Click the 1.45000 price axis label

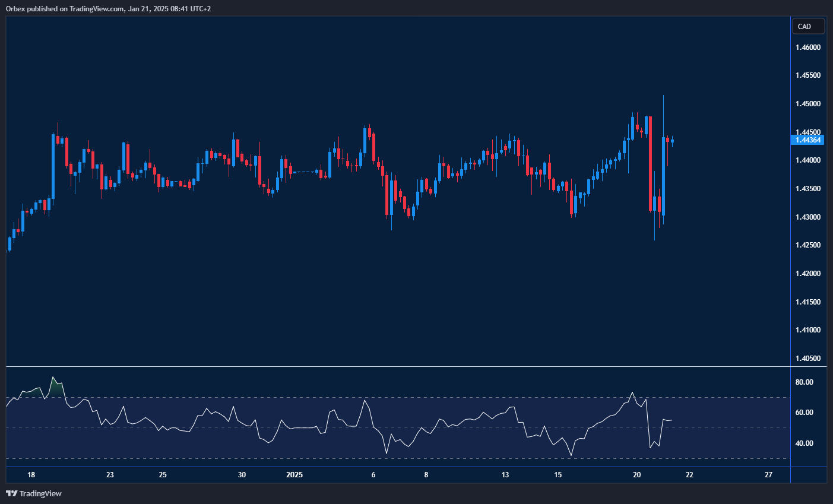(x=807, y=104)
